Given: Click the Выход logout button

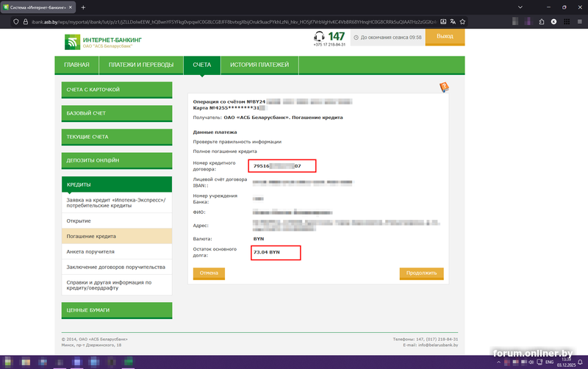Looking at the screenshot, I should [x=445, y=37].
